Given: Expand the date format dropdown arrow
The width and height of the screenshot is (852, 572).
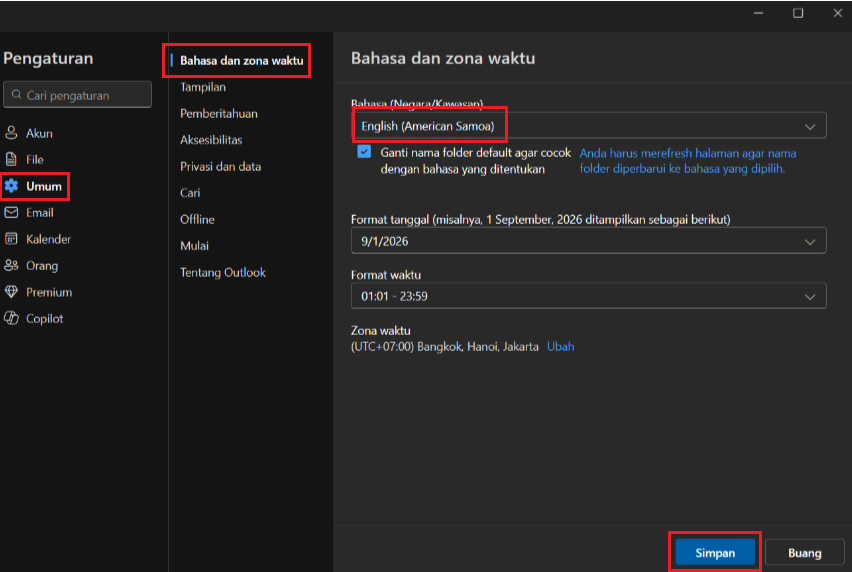Looking at the screenshot, I should click(810, 242).
